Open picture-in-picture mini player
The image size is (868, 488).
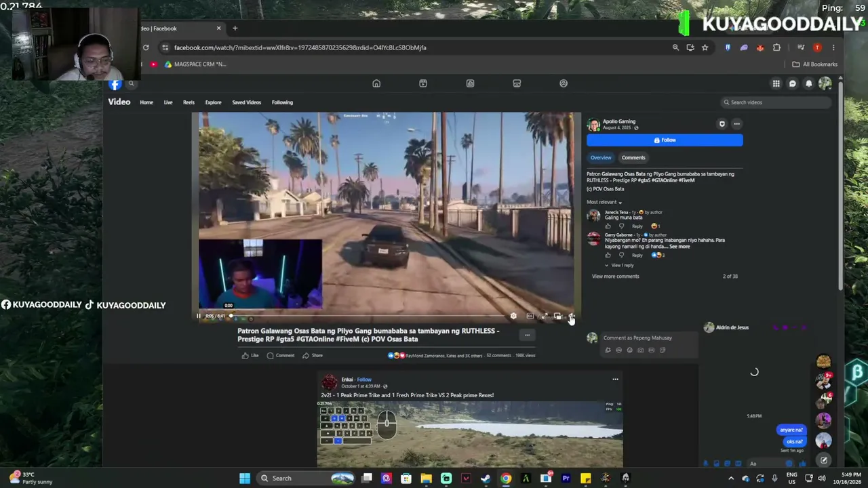(x=557, y=316)
